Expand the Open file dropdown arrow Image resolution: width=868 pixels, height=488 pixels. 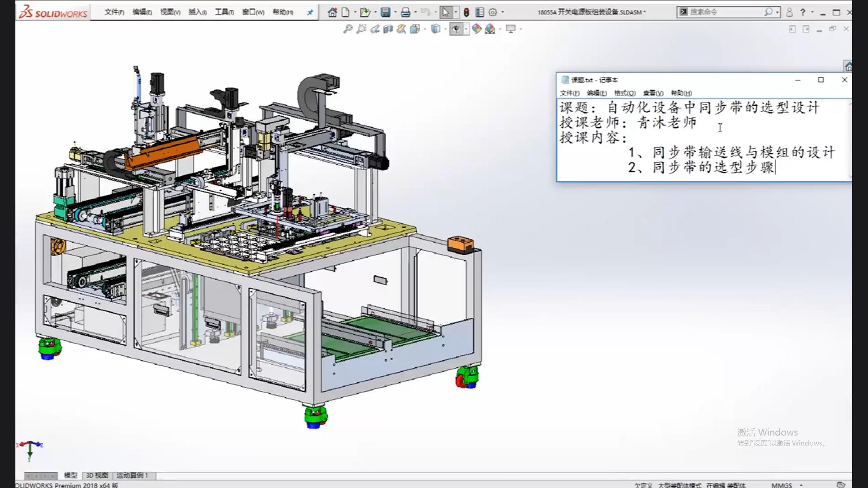point(375,12)
